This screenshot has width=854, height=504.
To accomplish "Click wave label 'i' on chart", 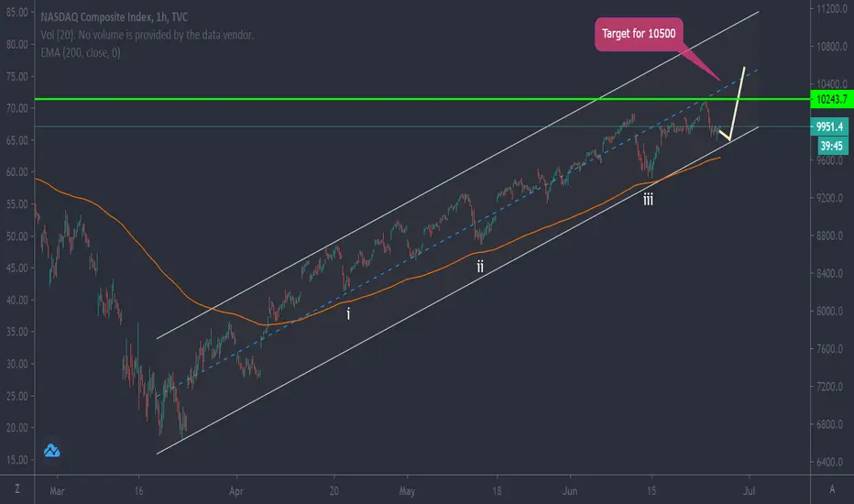I will 348,313.
